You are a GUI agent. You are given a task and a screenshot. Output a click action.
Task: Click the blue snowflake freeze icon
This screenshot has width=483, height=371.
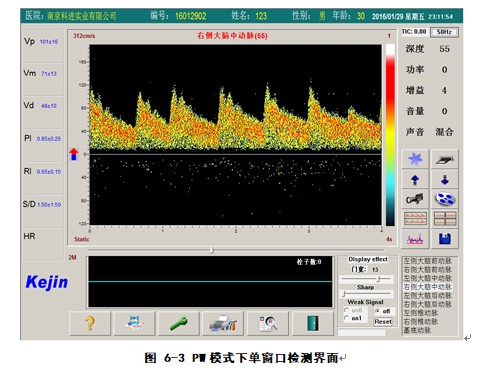[x=415, y=159]
